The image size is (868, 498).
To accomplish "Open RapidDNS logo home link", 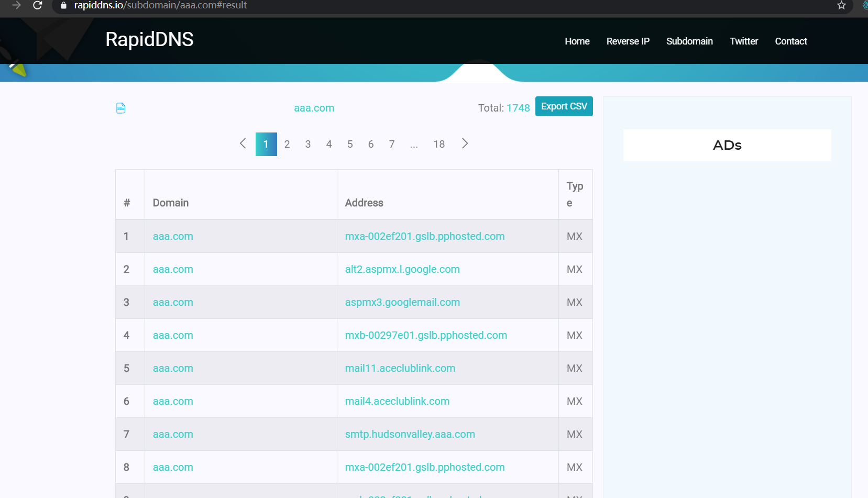I will [149, 39].
